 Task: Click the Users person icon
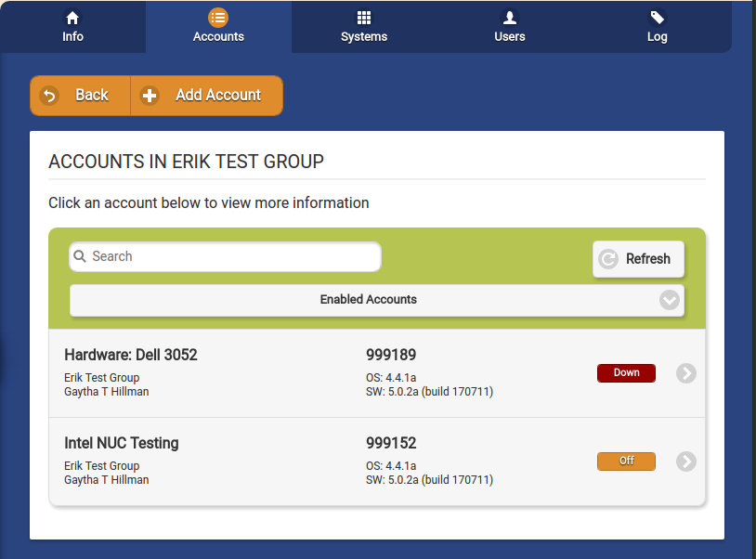pos(510,18)
